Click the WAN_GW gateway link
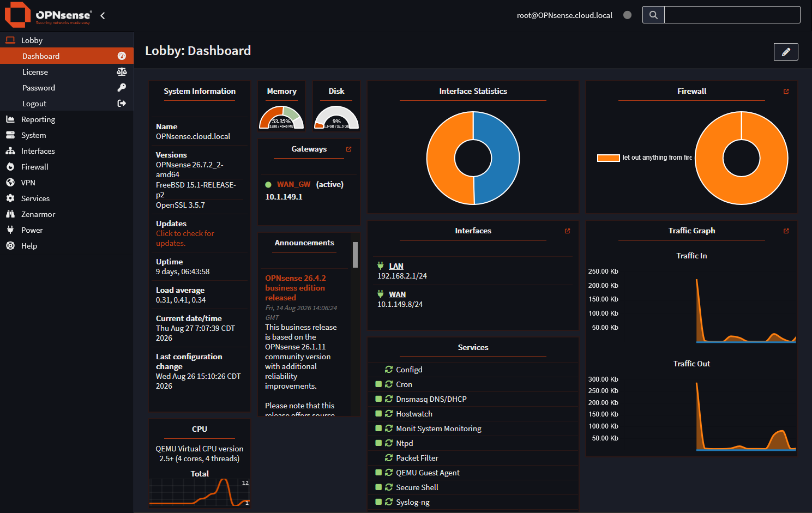 [293, 184]
